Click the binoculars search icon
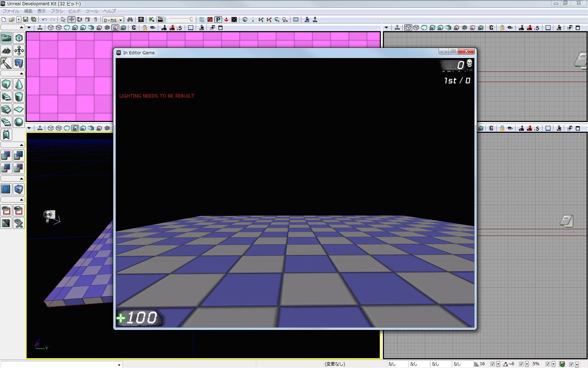This screenshot has width=588, height=368. [x=130, y=20]
